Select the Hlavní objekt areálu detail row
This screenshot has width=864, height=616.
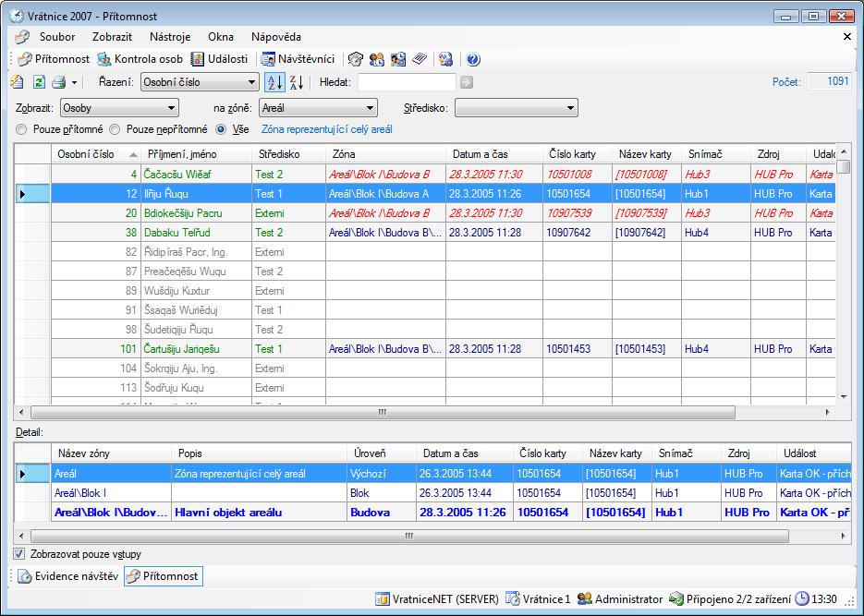(x=433, y=513)
